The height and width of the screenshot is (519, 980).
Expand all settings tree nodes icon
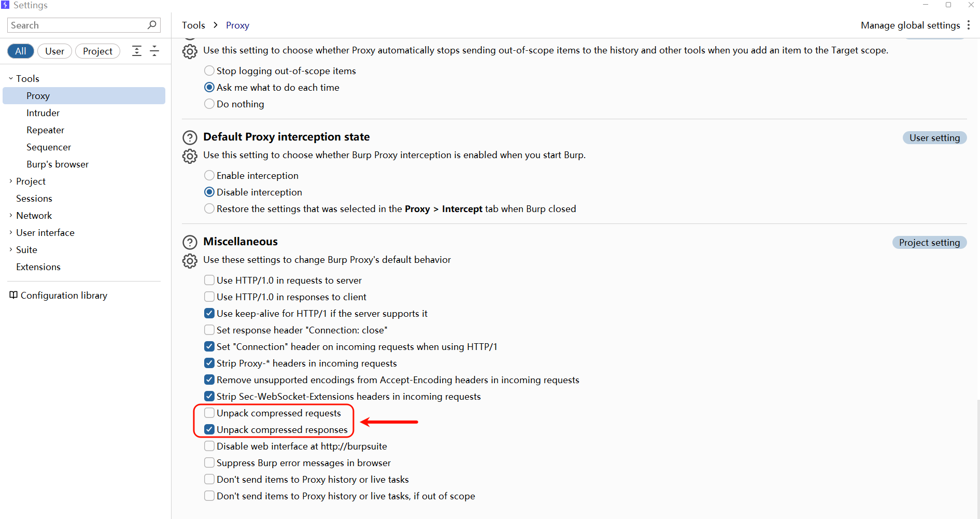[x=137, y=51]
